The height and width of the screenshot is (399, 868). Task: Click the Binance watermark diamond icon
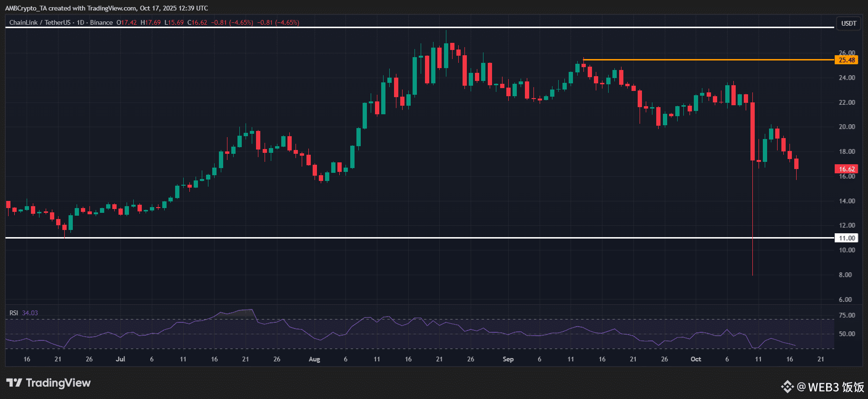click(788, 387)
